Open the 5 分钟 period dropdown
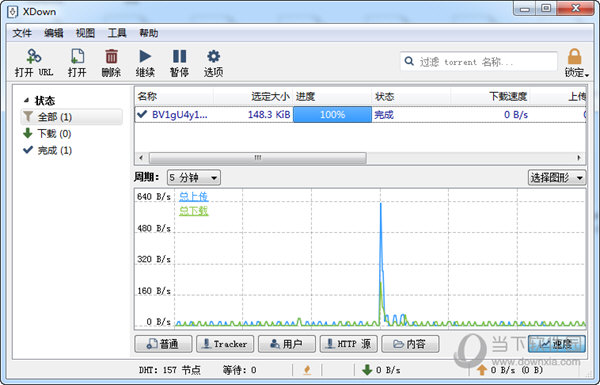 click(194, 178)
